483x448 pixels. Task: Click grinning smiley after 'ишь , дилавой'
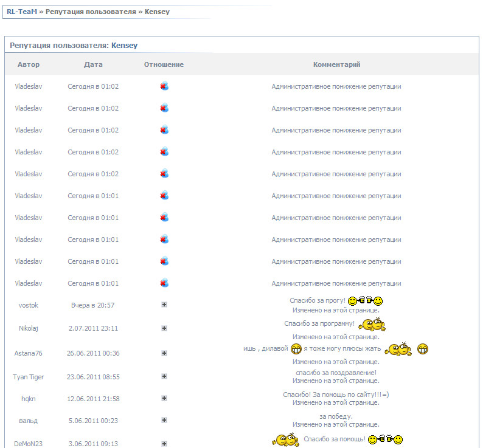296,349
